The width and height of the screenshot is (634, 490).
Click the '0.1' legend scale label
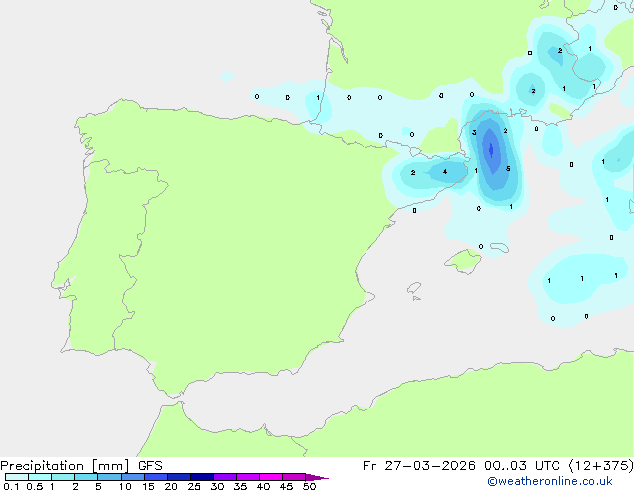[11, 486]
